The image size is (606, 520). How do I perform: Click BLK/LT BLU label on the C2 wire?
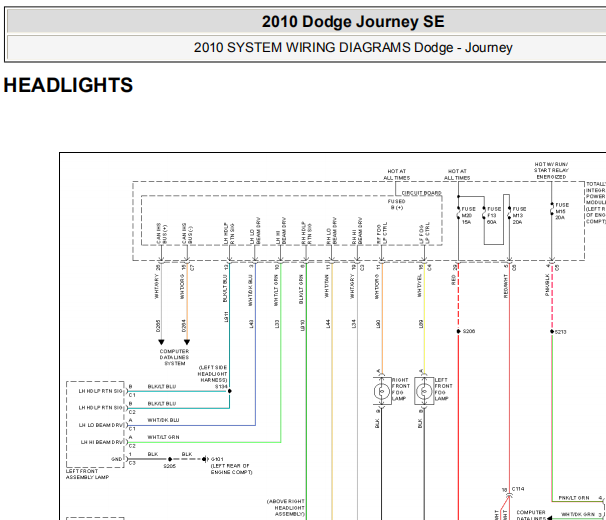(x=162, y=404)
